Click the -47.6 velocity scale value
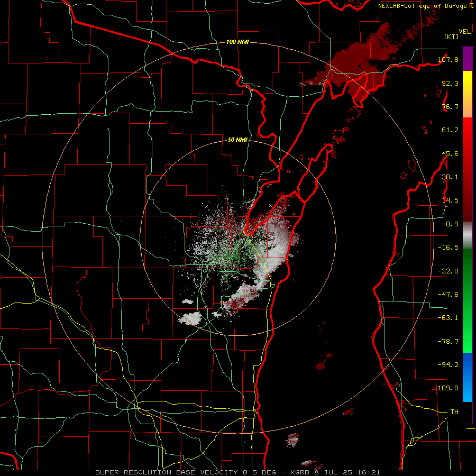 click(x=448, y=295)
